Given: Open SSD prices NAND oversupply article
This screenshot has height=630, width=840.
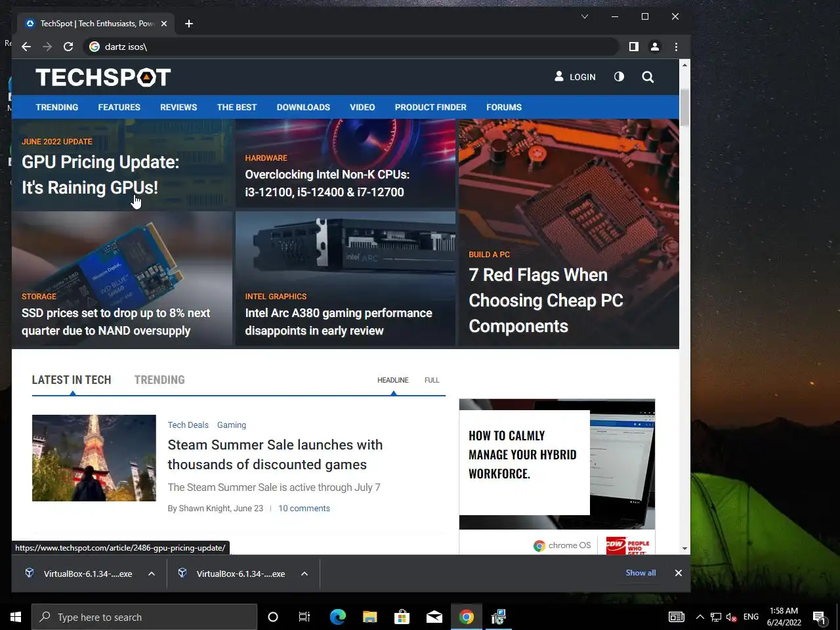Looking at the screenshot, I should [x=116, y=322].
